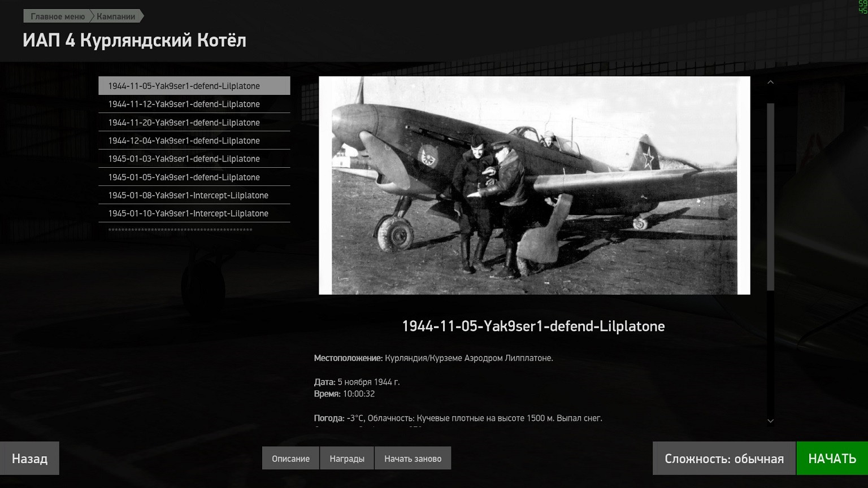
Task: Click the scroll down arrow of description
Action: click(x=770, y=421)
